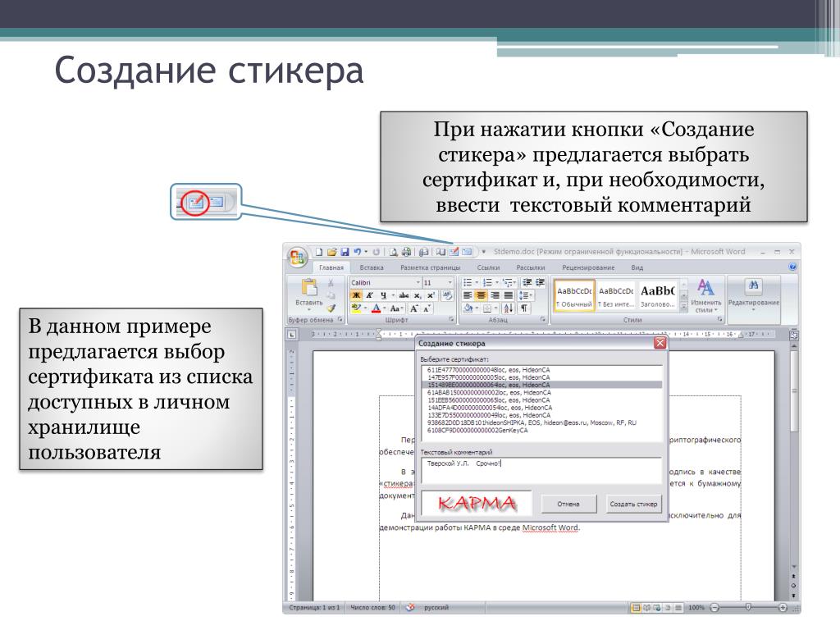Toggle strikethrough abc formatting

[404, 295]
